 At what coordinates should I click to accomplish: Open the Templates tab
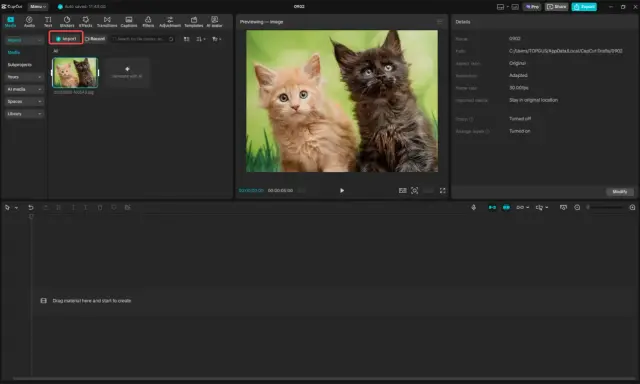(194, 22)
